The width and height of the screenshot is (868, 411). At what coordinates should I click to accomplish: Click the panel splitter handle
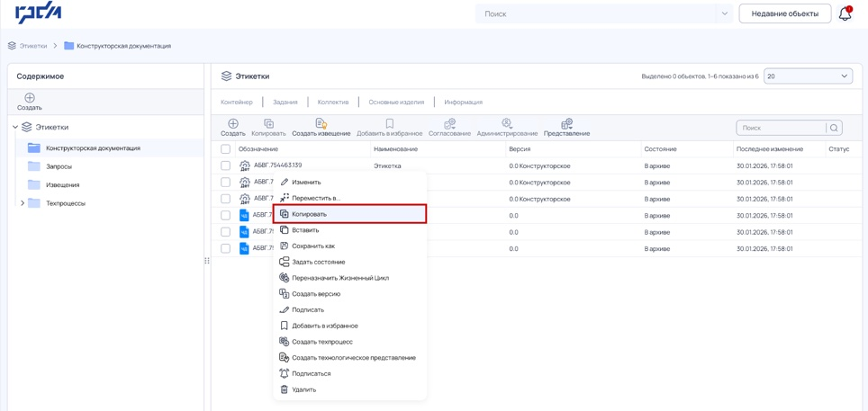pyautogui.click(x=207, y=261)
